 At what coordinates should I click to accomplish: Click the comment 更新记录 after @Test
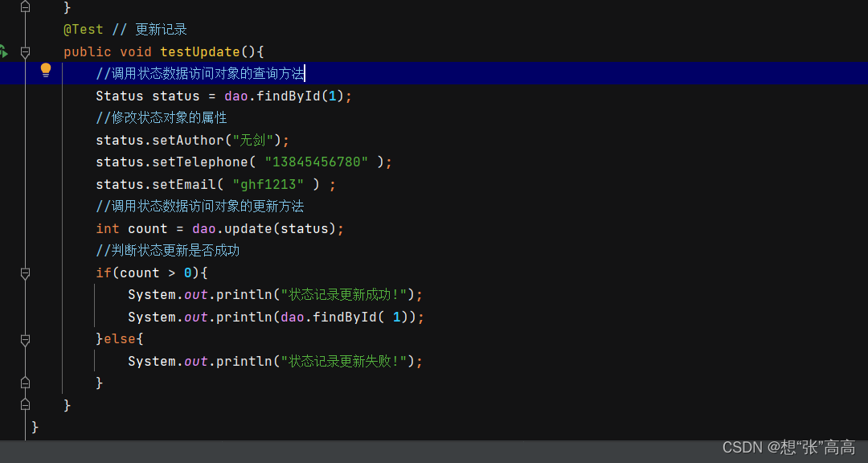161,30
